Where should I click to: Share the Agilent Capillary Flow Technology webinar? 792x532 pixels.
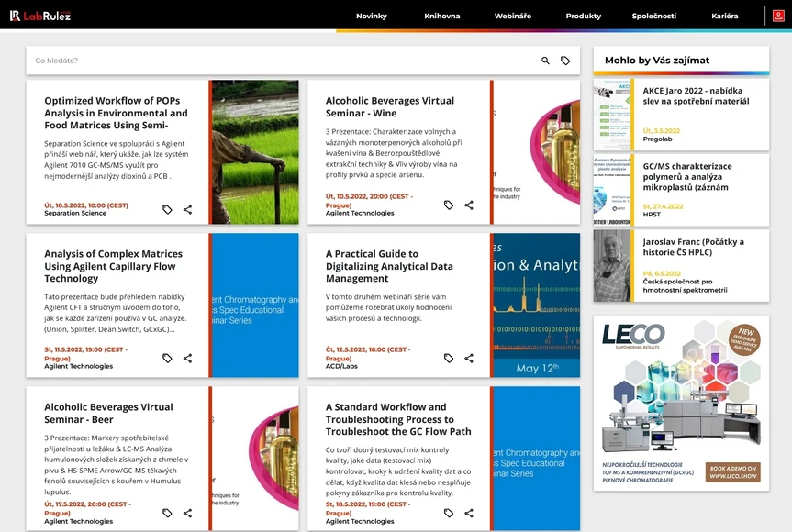pos(189,358)
